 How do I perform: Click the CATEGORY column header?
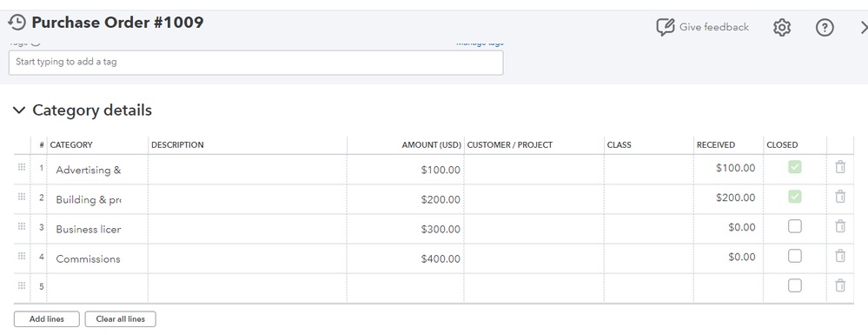pyautogui.click(x=71, y=144)
